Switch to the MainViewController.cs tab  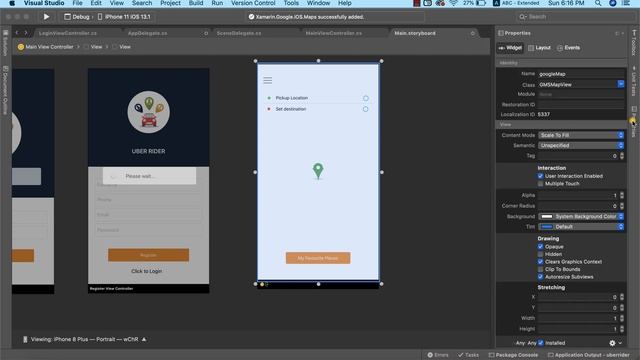tap(333, 33)
